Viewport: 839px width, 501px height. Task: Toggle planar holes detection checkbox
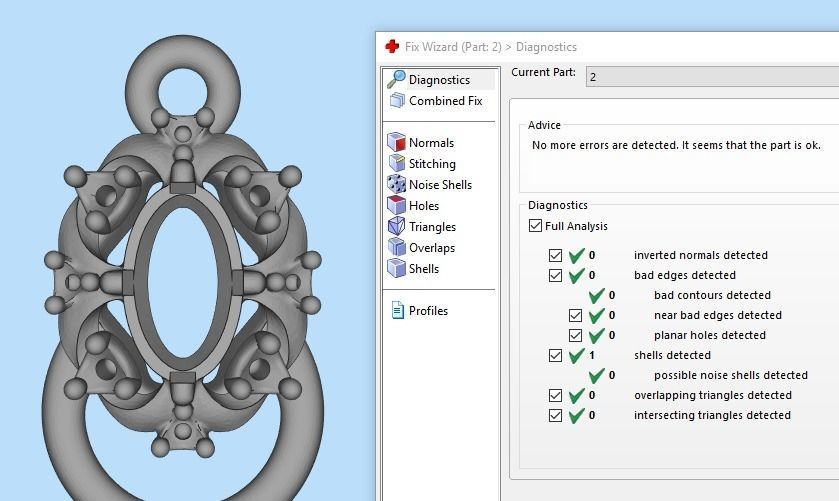click(575, 335)
